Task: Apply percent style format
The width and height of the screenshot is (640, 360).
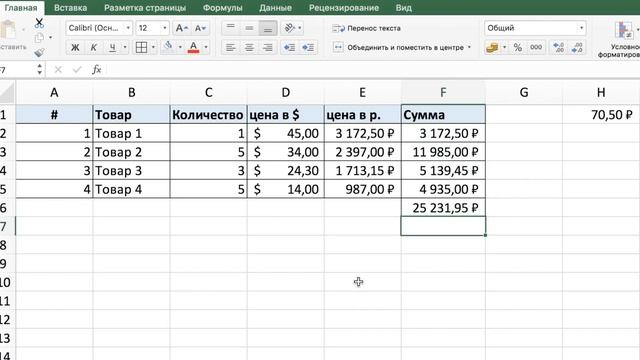Action: [518, 47]
